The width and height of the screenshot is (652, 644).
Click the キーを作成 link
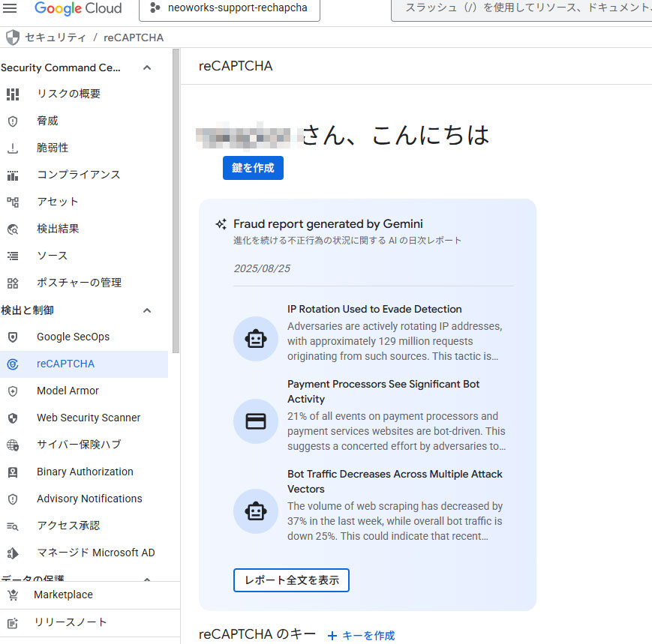coord(361,635)
